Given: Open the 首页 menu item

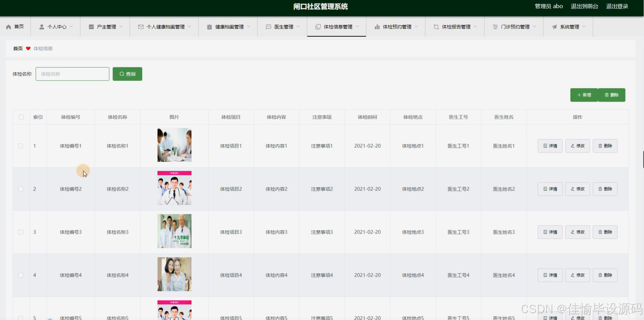Looking at the screenshot, I should point(15,27).
